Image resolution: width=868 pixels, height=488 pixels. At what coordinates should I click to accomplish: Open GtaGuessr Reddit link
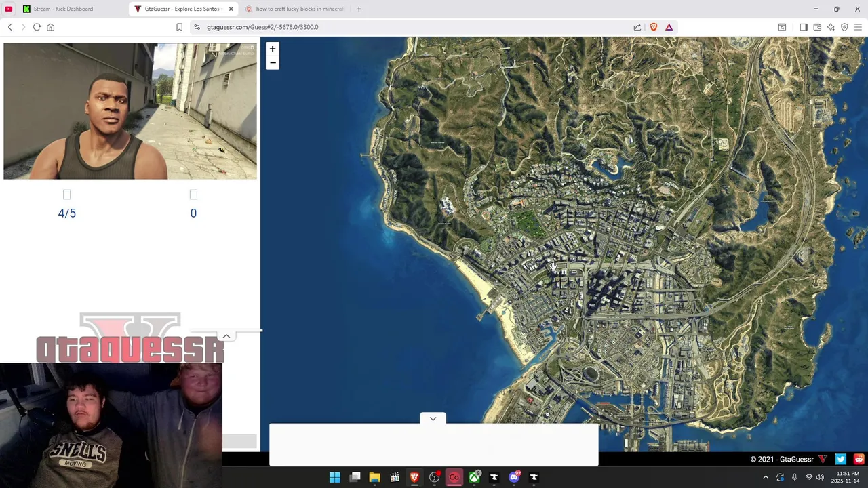(859, 459)
